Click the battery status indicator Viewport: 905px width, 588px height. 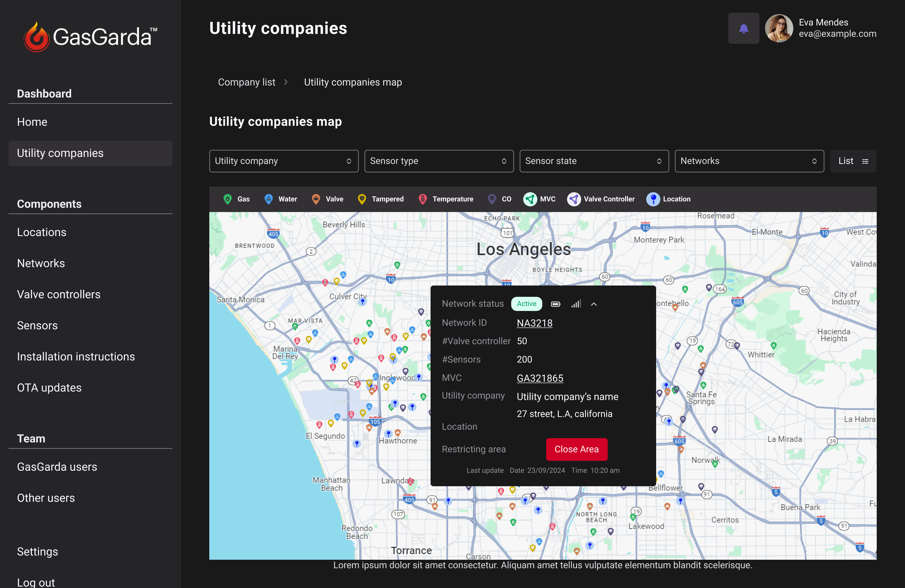click(x=555, y=304)
